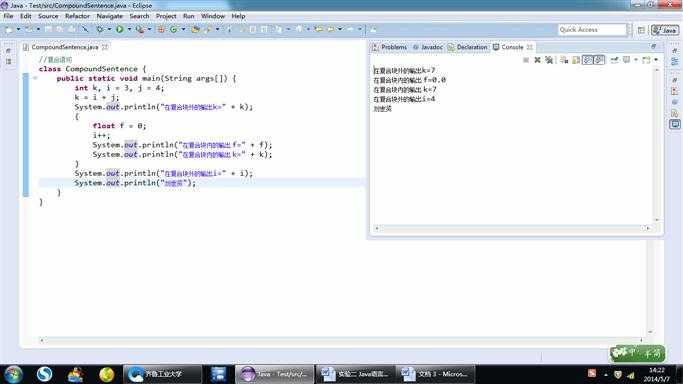Screen dimensions: 683x384
Task: Click the Search flashlight toolbar icon
Action: (x=208, y=29)
